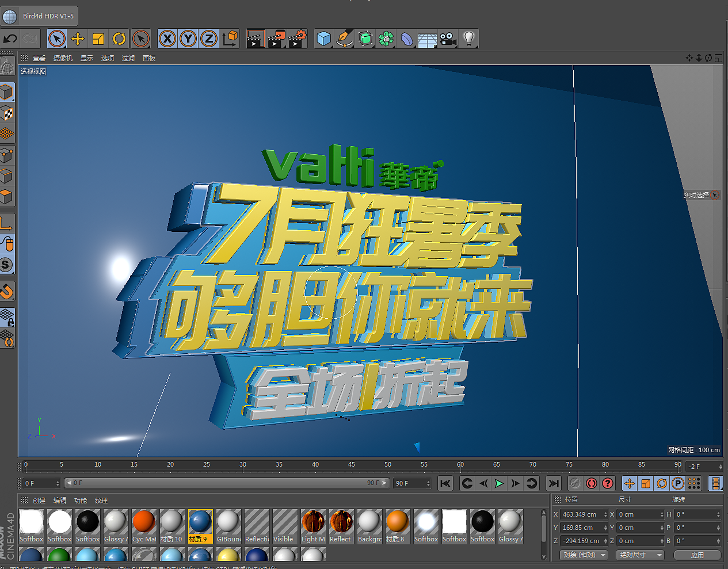Click the viewport rotate view icon

coord(709,58)
